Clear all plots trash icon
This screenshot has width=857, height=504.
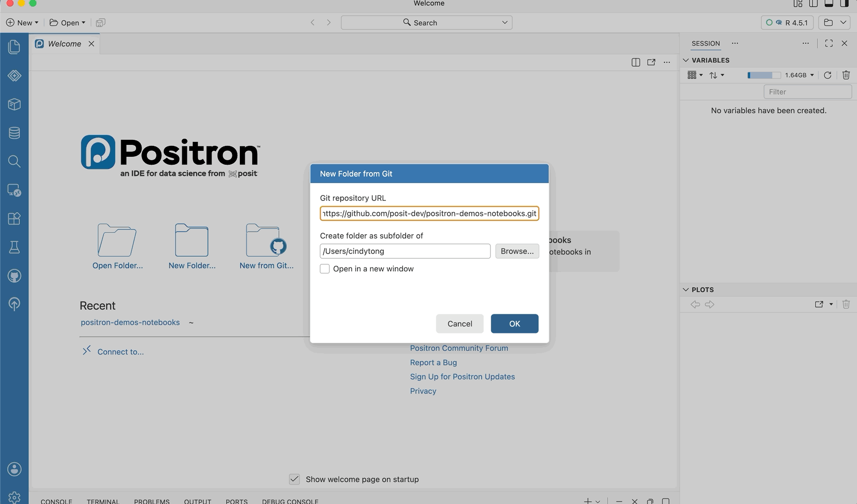click(846, 305)
